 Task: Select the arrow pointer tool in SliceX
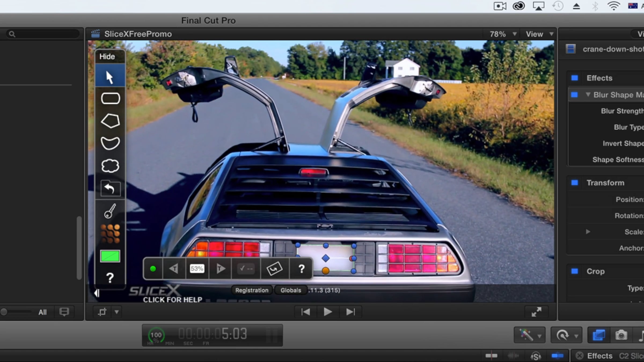(110, 77)
